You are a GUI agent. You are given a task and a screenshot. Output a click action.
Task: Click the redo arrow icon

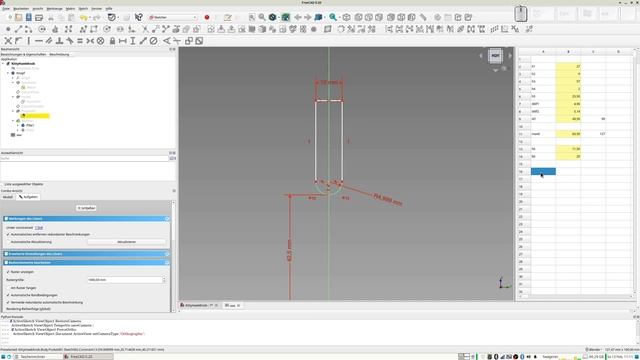click(97, 18)
